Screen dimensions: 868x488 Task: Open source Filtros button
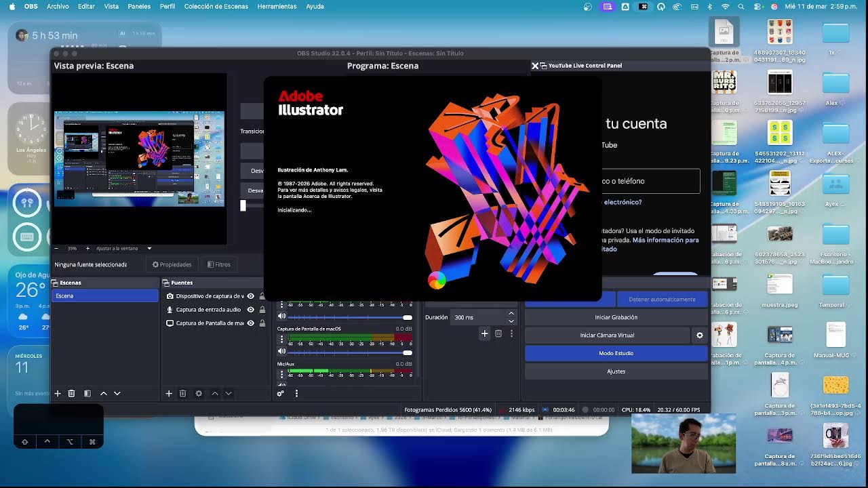[219, 264]
